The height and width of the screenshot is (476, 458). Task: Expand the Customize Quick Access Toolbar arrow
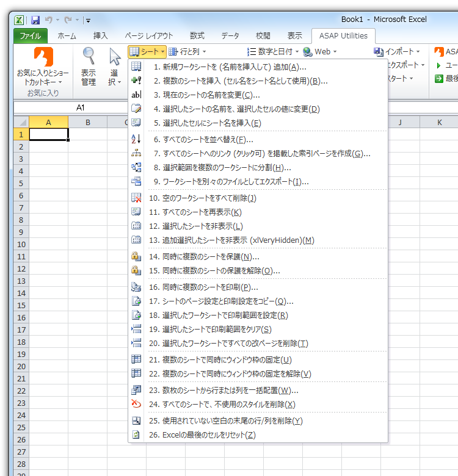click(x=88, y=21)
